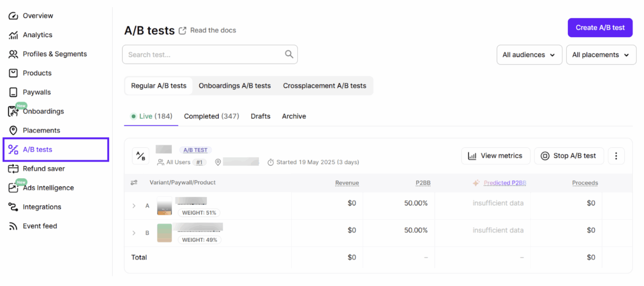
Task: Open the Read the docs link
Action: pyautogui.click(x=213, y=30)
